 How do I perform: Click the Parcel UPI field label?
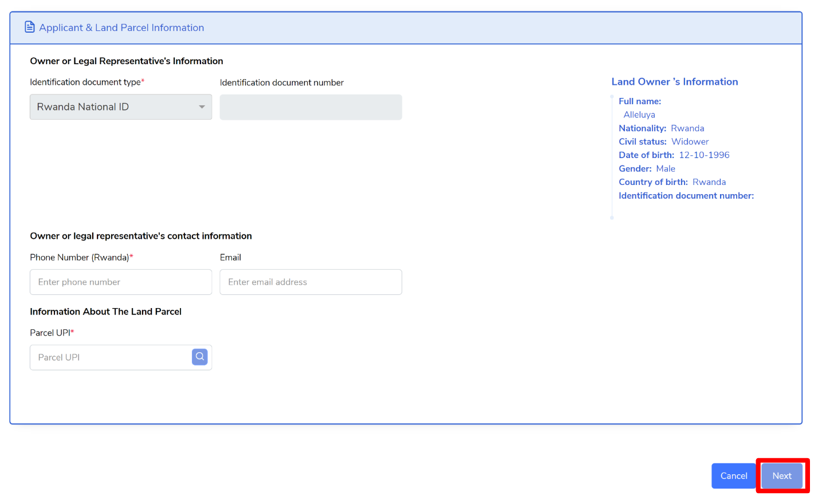pyautogui.click(x=52, y=333)
